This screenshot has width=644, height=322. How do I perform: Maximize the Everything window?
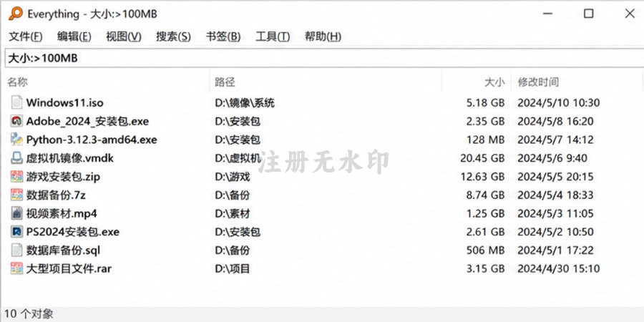[x=589, y=14]
